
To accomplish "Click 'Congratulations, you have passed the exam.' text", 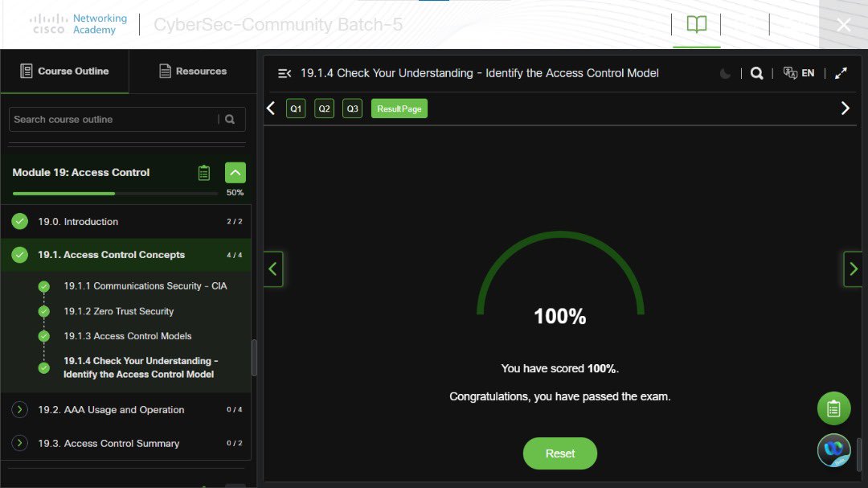I will point(559,396).
